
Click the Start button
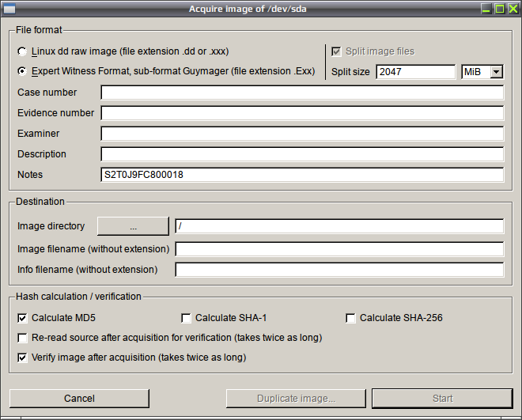442,399
